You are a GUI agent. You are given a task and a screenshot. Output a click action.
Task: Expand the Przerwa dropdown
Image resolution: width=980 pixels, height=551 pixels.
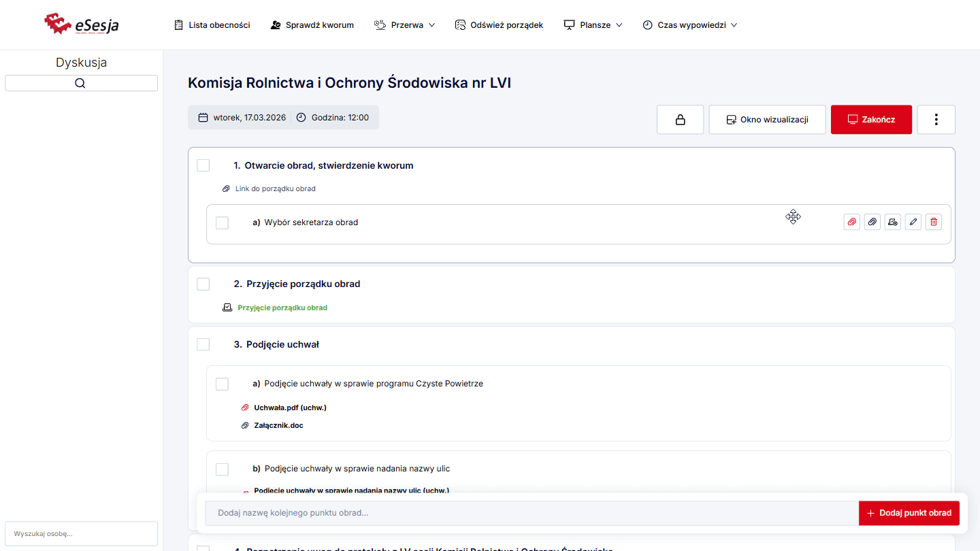tap(405, 25)
